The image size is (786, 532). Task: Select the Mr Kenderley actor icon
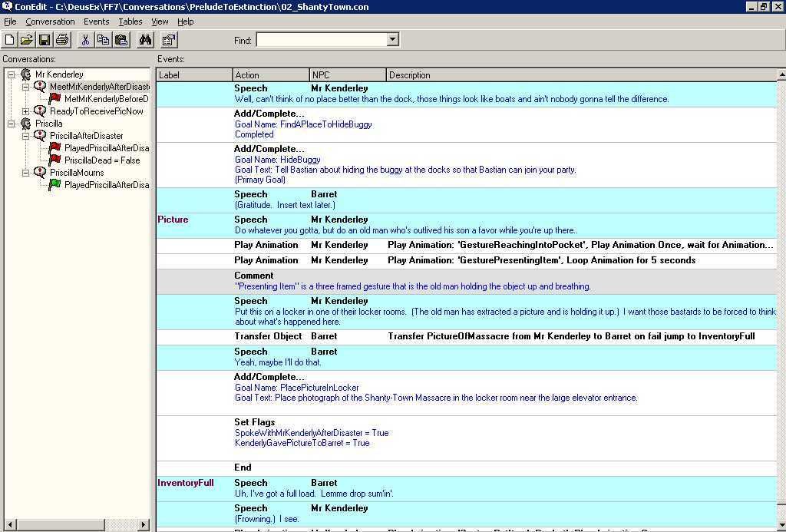(26, 74)
